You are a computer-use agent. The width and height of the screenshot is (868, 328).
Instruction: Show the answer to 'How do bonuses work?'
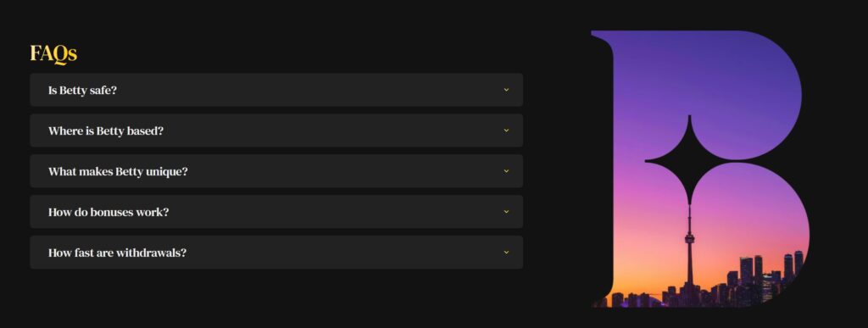pos(108,212)
